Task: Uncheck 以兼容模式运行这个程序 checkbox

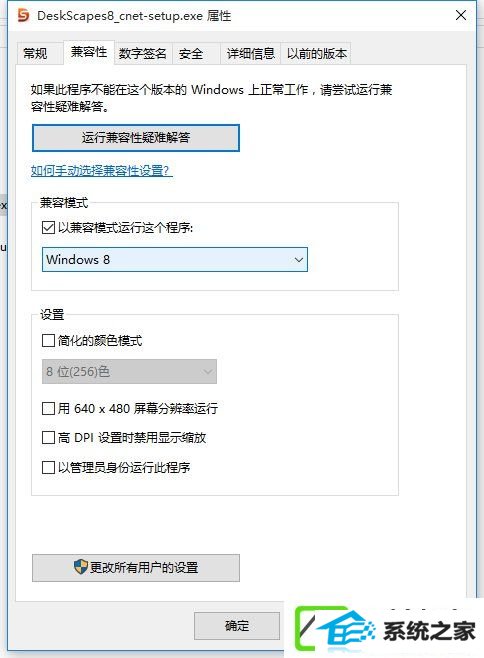Action: click(x=48, y=228)
